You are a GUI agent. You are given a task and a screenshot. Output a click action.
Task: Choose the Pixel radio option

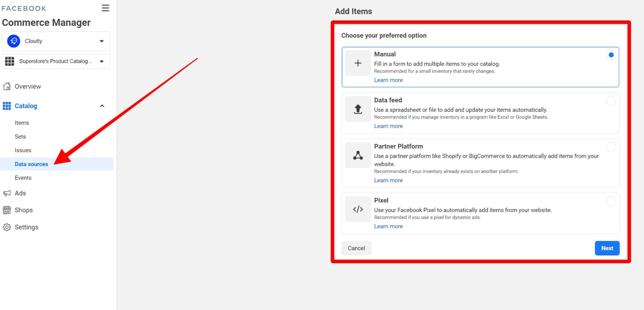[611, 201]
